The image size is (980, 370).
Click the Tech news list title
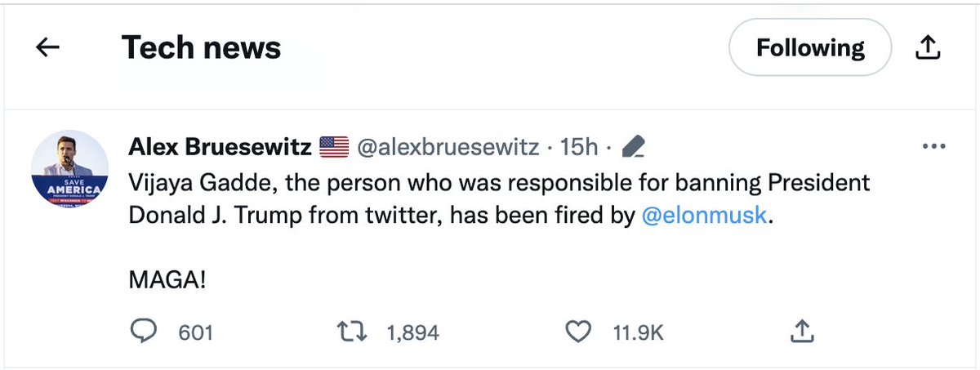pyautogui.click(x=201, y=49)
